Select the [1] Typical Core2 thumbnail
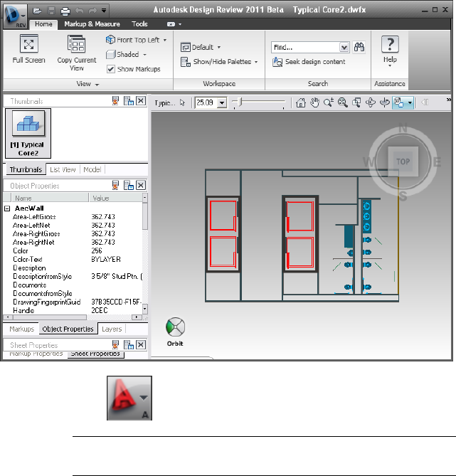Viewport: 456px width, 476px height. (28, 133)
